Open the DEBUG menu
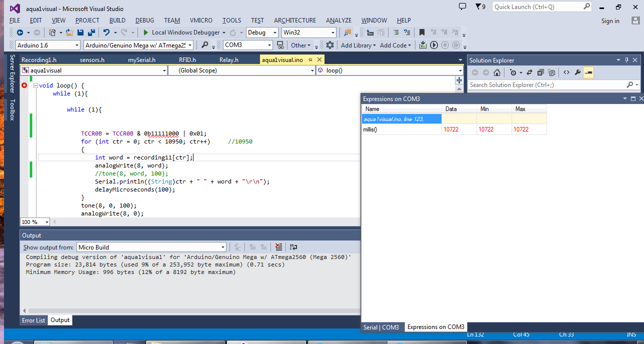 tap(144, 20)
